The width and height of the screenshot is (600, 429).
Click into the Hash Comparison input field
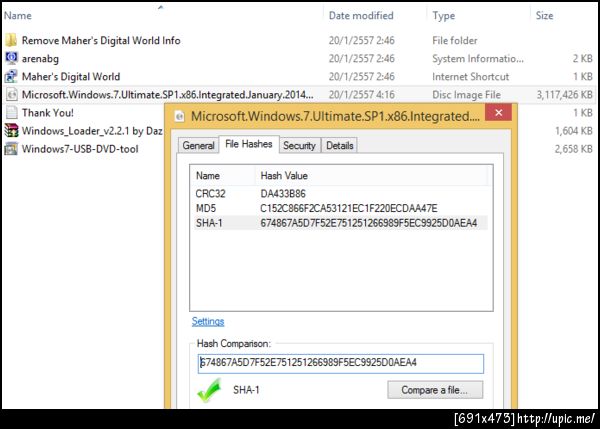[341, 363]
